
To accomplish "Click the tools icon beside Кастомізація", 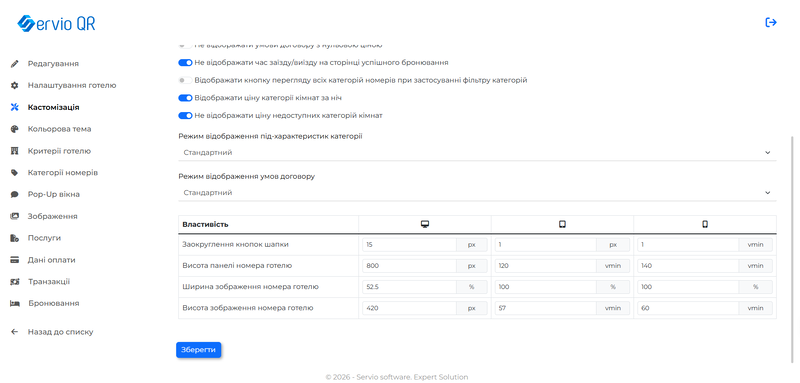I will [x=14, y=108].
